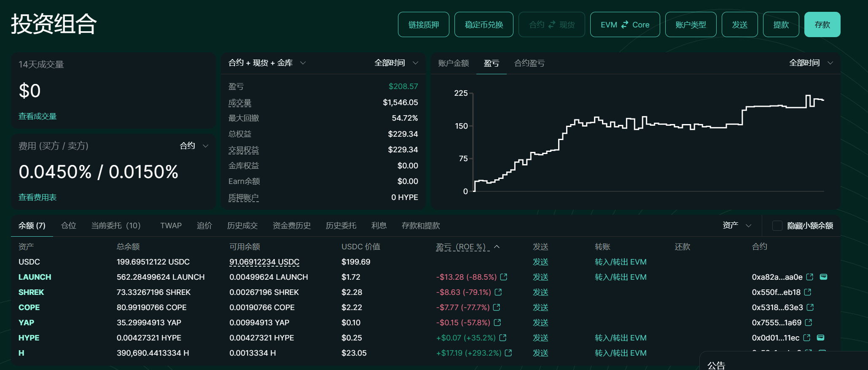Open share icon next to SHREK PNL
This screenshot has width=868, height=370.
point(498,292)
